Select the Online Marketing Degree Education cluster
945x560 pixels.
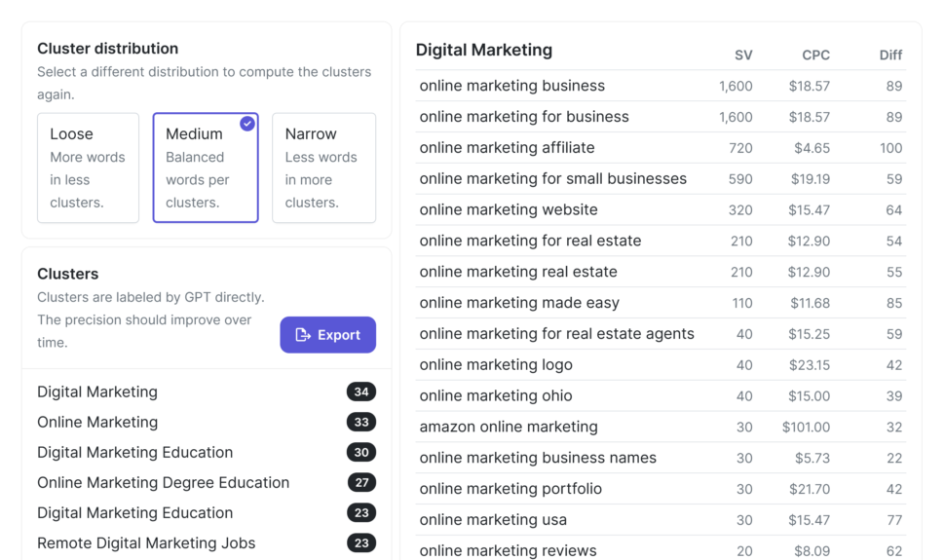coord(207,482)
